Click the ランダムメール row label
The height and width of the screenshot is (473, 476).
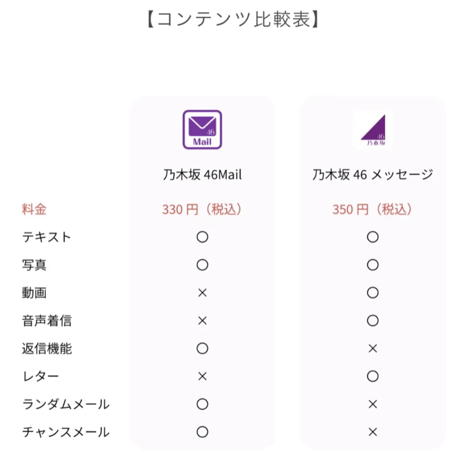(x=66, y=404)
